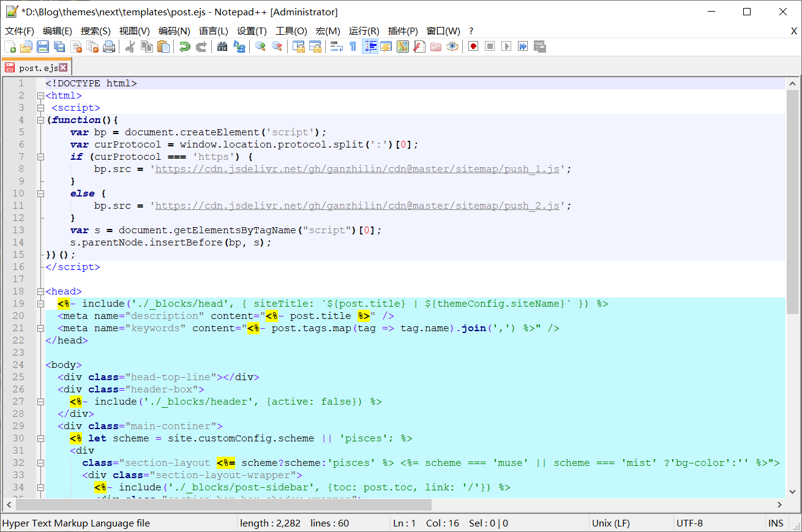Toggle Synchronize Horizontal Scrolling icon

click(x=315, y=47)
